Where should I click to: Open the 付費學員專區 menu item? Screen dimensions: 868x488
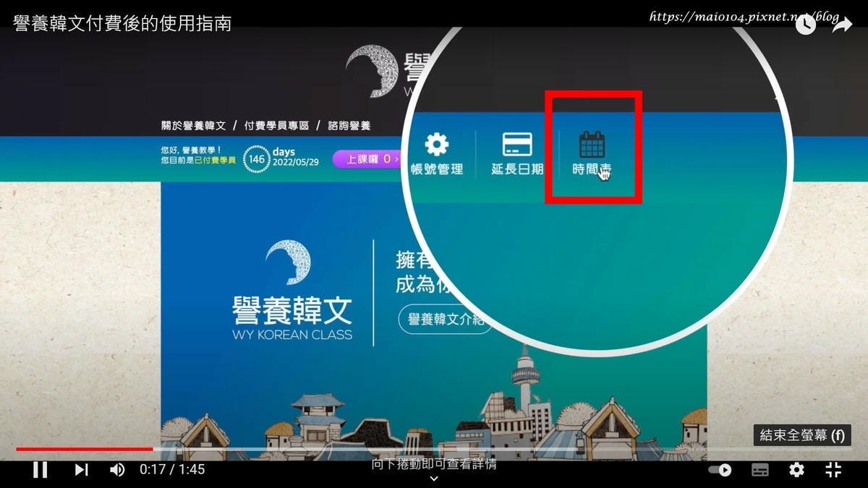[276, 126]
